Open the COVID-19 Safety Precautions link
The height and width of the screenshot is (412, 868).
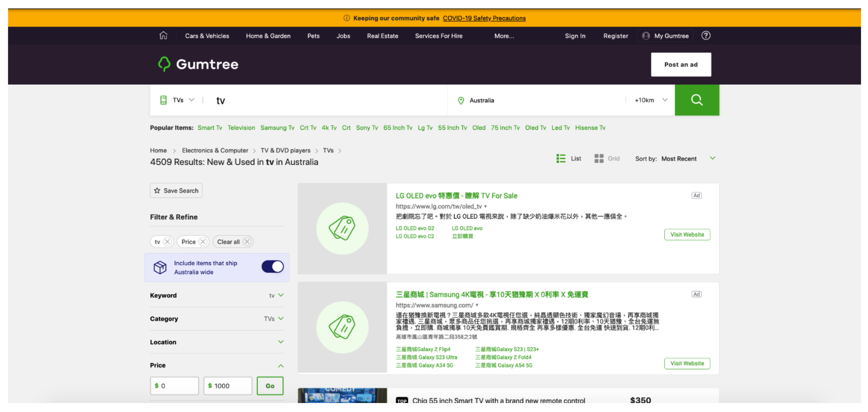pos(484,18)
